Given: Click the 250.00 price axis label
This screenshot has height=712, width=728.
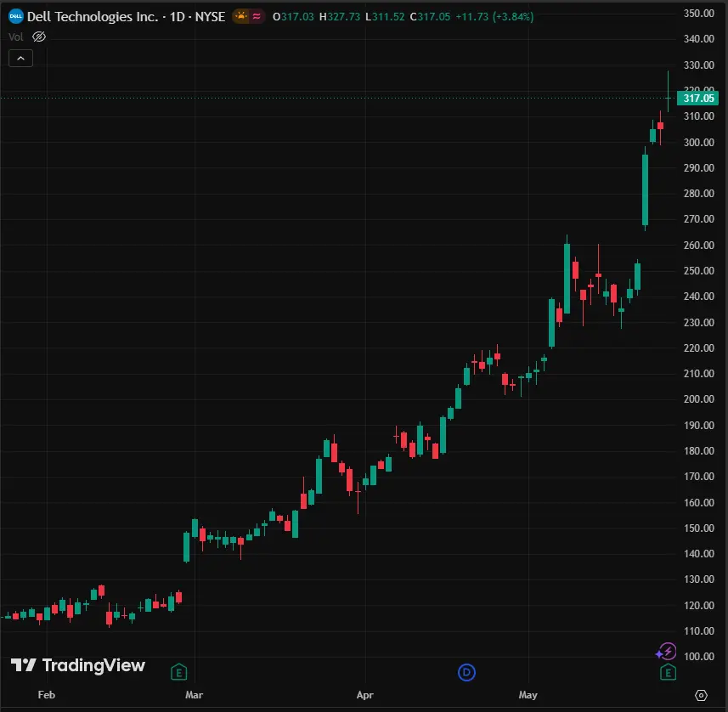Looking at the screenshot, I should pyautogui.click(x=699, y=271).
